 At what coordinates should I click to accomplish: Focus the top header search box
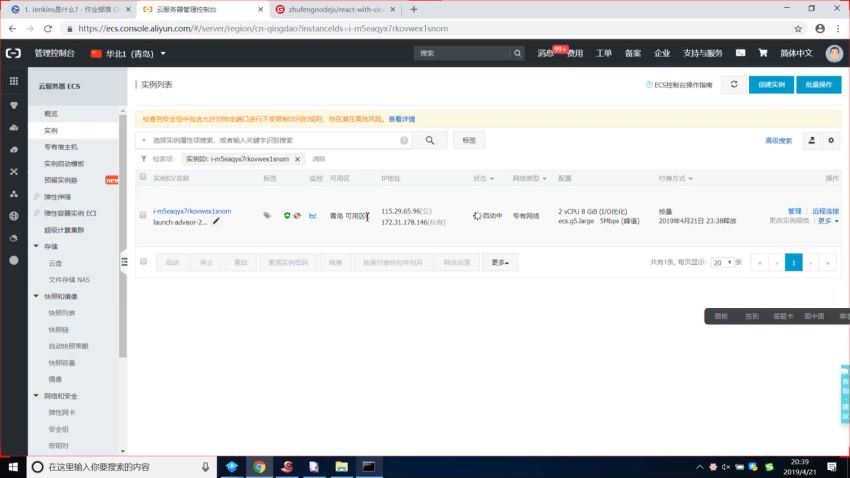[463, 53]
